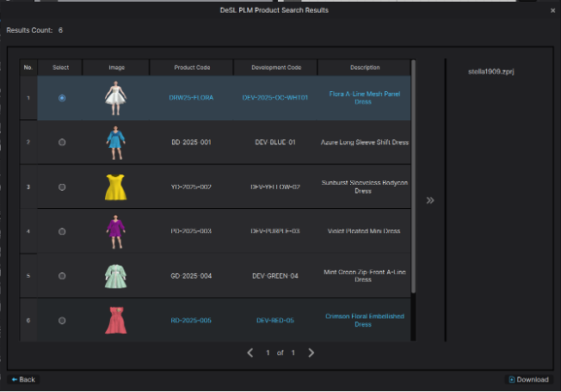Open development code DEV-RED-05 link

point(275,321)
